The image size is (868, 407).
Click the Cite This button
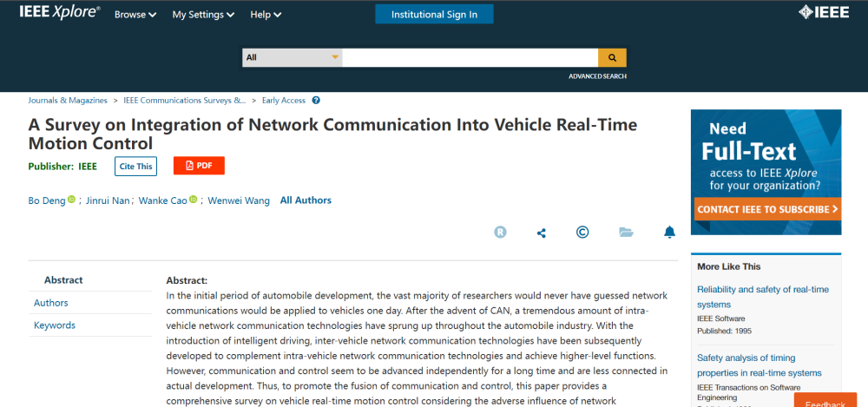coord(135,167)
